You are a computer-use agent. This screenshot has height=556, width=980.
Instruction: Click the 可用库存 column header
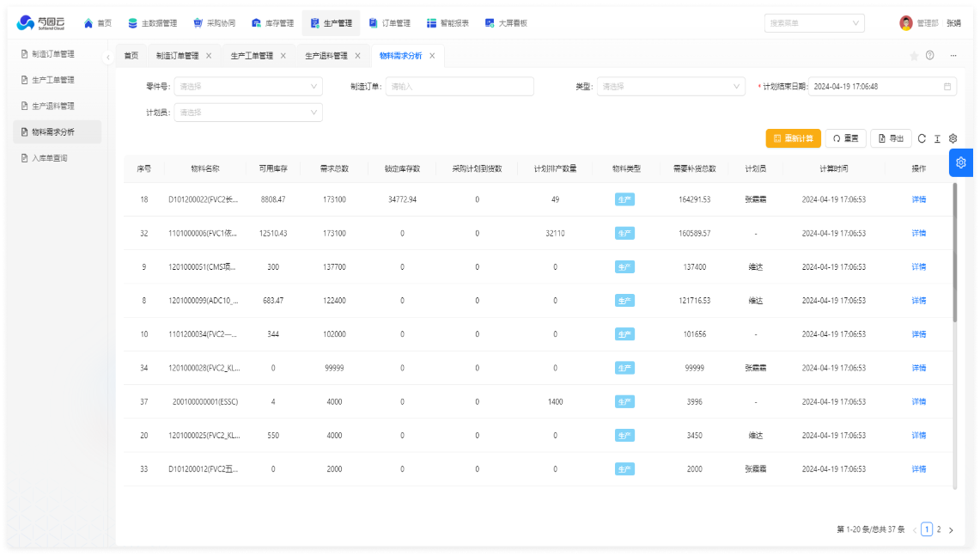coord(273,169)
